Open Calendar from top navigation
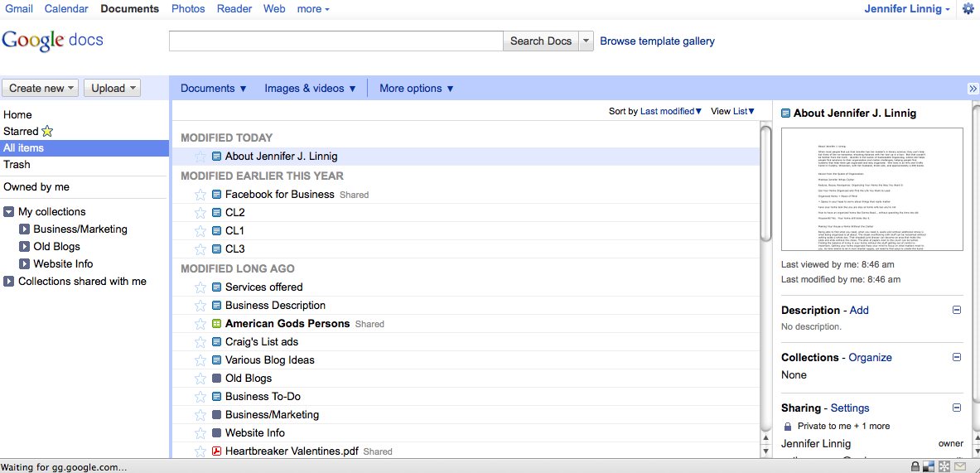The width and height of the screenshot is (980, 473). tap(66, 9)
